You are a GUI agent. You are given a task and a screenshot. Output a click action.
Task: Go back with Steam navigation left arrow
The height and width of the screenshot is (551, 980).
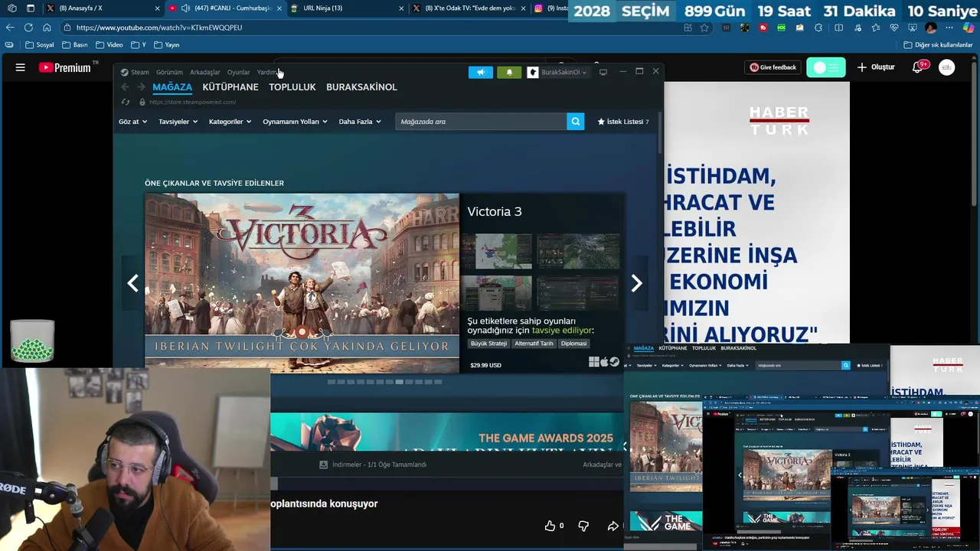point(126,87)
